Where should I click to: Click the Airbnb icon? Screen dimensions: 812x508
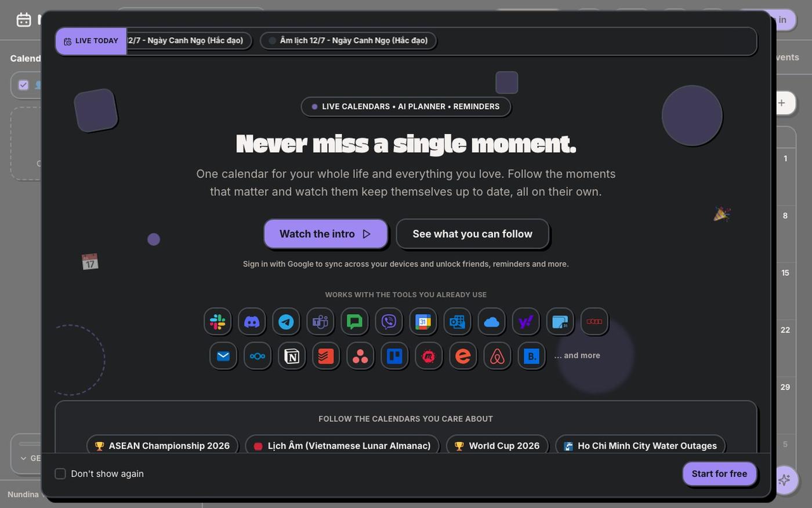click(497, 356)
